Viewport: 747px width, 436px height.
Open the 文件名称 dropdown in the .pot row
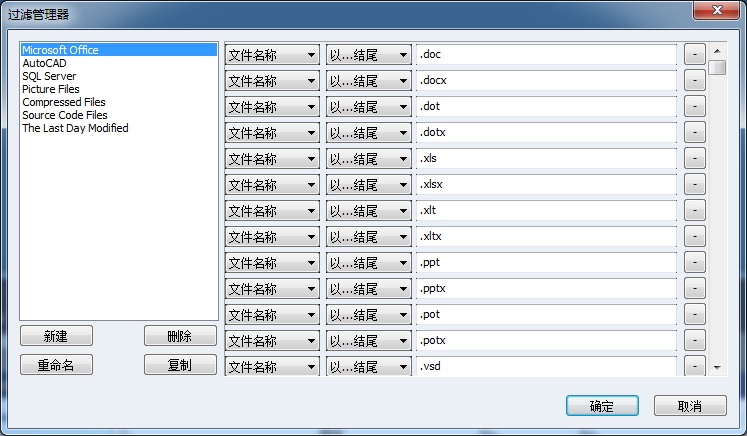coord(272,314)
